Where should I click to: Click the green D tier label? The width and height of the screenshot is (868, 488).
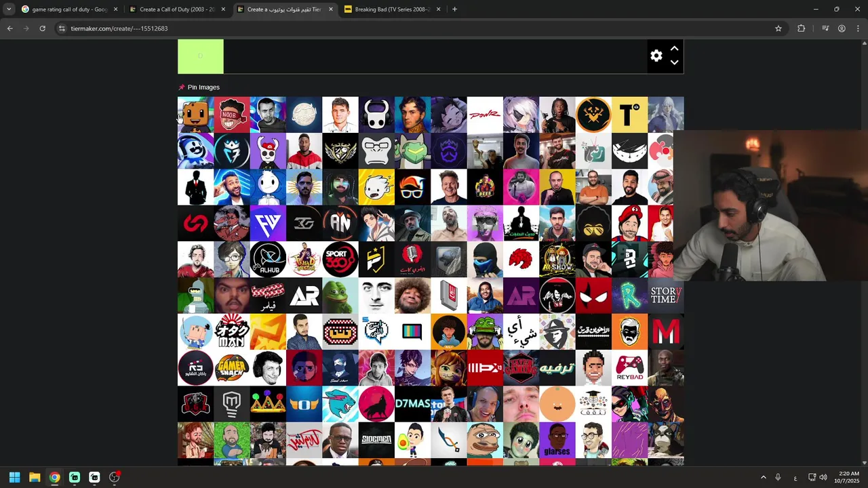pyautogui.click(x=200, y=56)
